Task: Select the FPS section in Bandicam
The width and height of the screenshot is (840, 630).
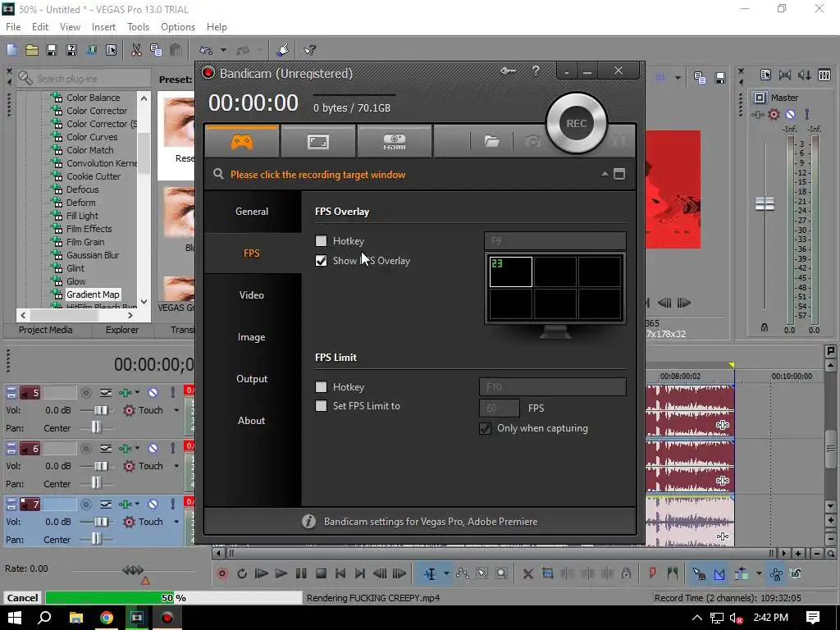Action: point(252,253)
